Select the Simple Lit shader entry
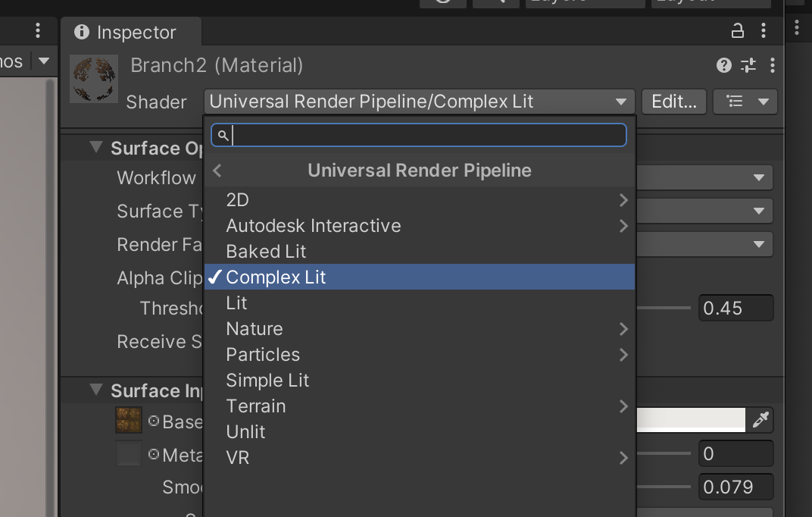The image size is (812, 517). 267,381
